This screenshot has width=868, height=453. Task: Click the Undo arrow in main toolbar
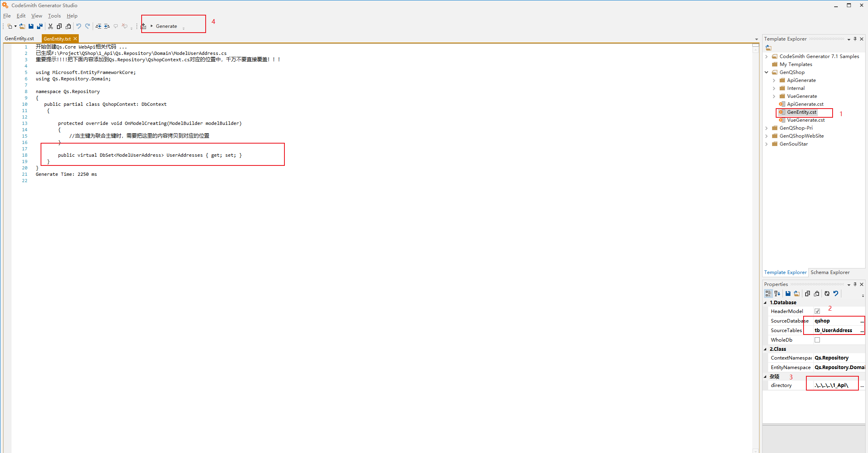(79, 26)
